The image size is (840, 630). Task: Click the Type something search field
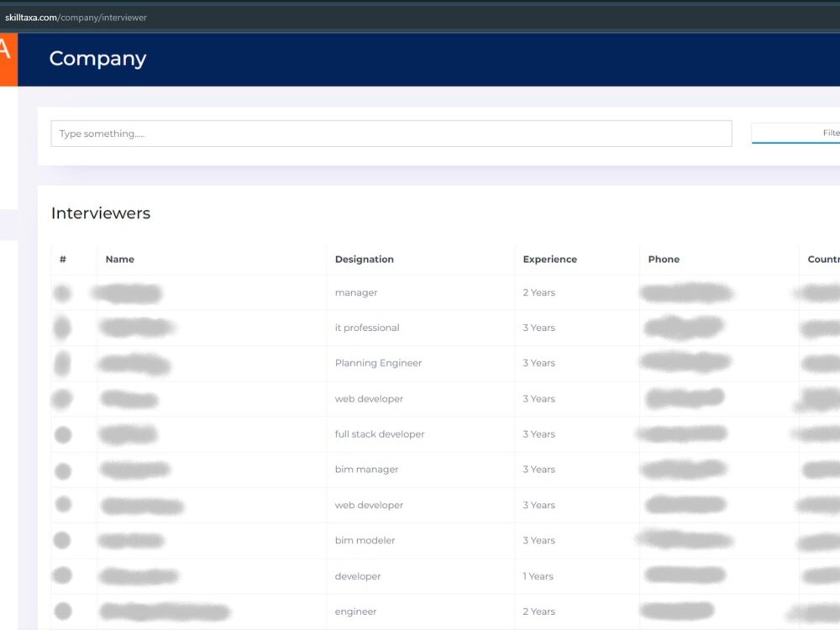[391, 133]
